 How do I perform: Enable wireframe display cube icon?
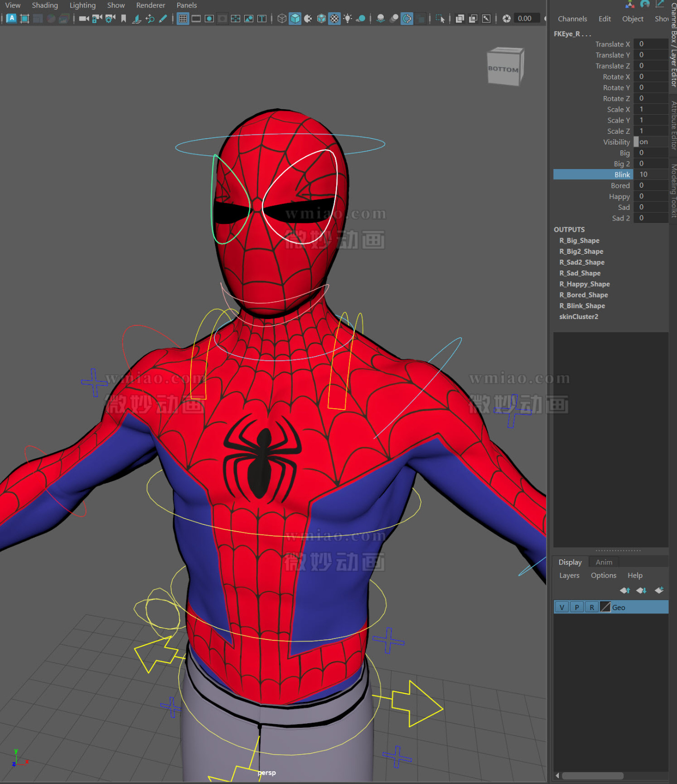coord(282,19)
